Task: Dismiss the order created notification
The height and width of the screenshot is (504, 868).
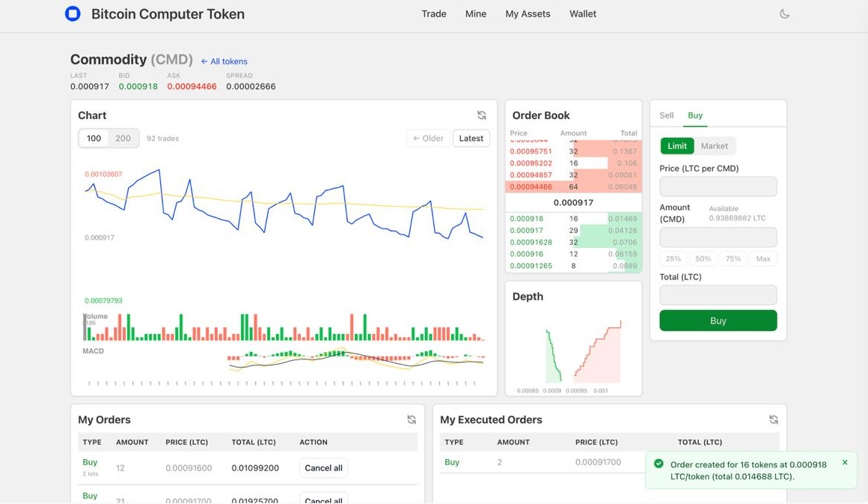Action: [845, 463]
